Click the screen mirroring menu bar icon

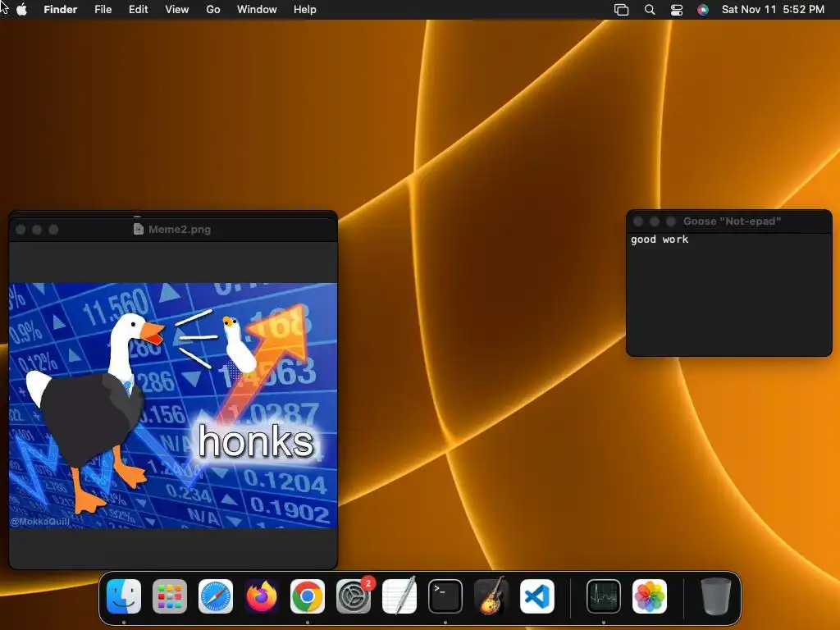(622, 10)
